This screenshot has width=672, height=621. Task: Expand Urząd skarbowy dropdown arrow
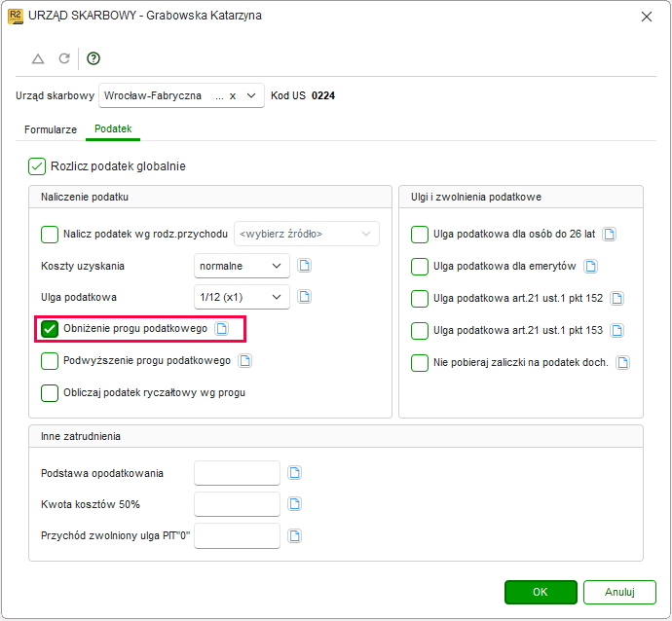point(251,95)
